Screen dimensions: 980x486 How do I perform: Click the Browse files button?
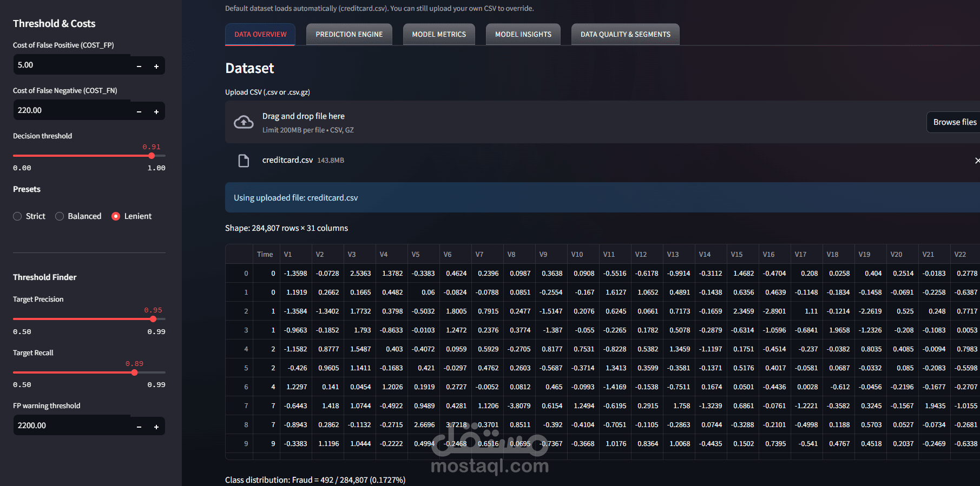955,122
